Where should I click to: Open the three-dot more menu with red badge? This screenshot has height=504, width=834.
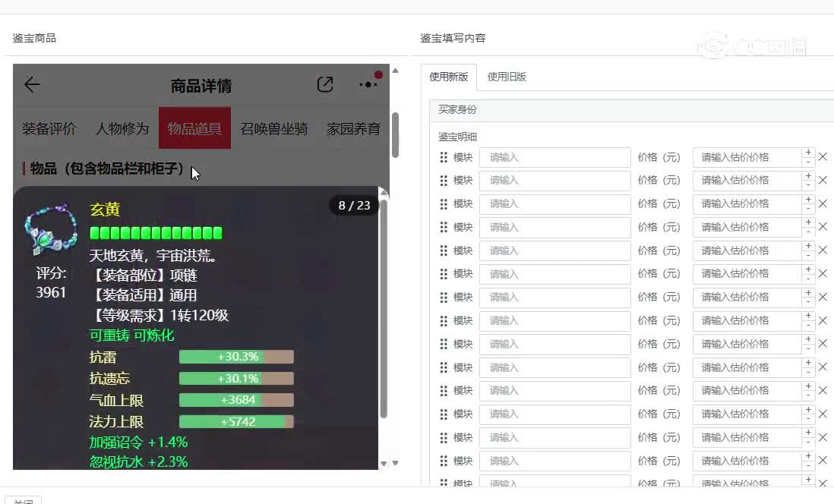click(369, 83)
